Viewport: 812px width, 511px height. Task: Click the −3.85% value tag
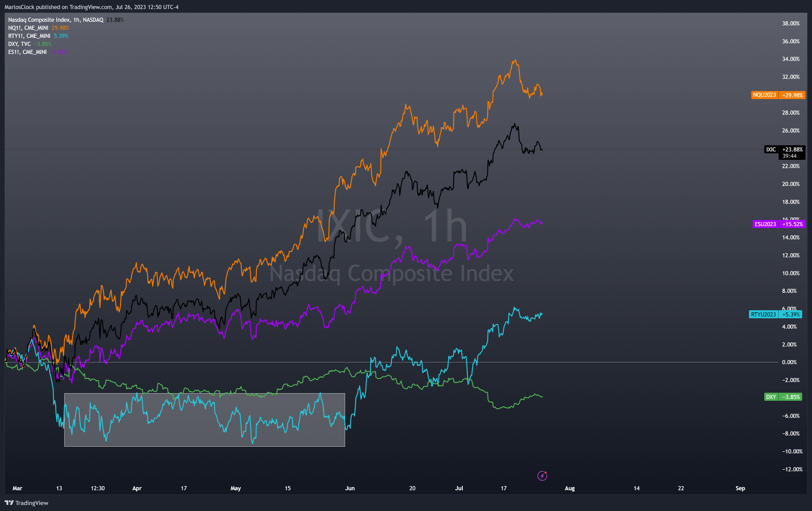pos(790,397)
